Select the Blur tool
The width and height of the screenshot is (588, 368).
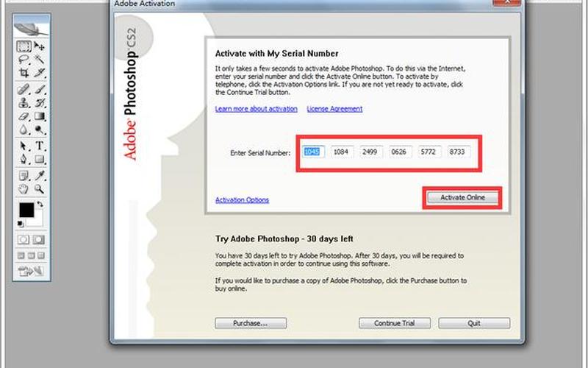(24, 130)
